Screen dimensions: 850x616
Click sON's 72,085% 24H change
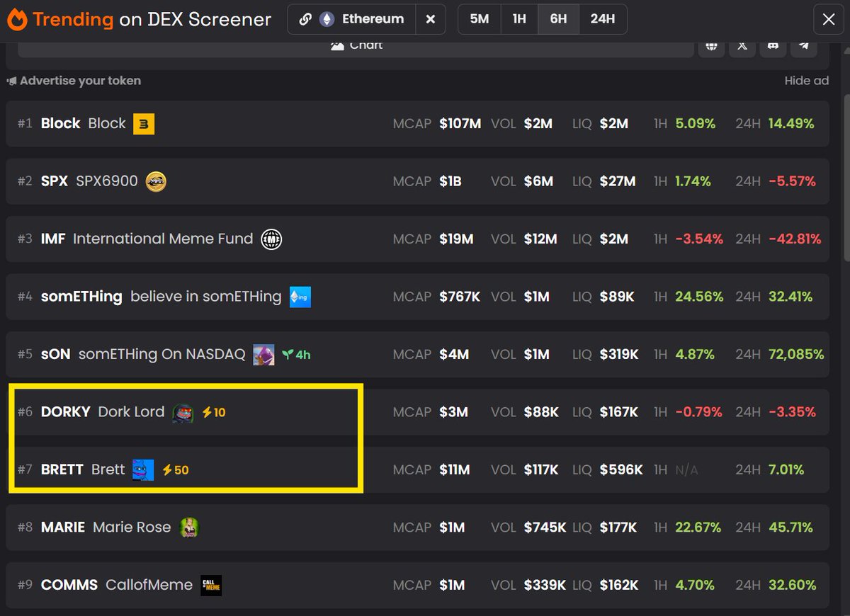point(796,354)
